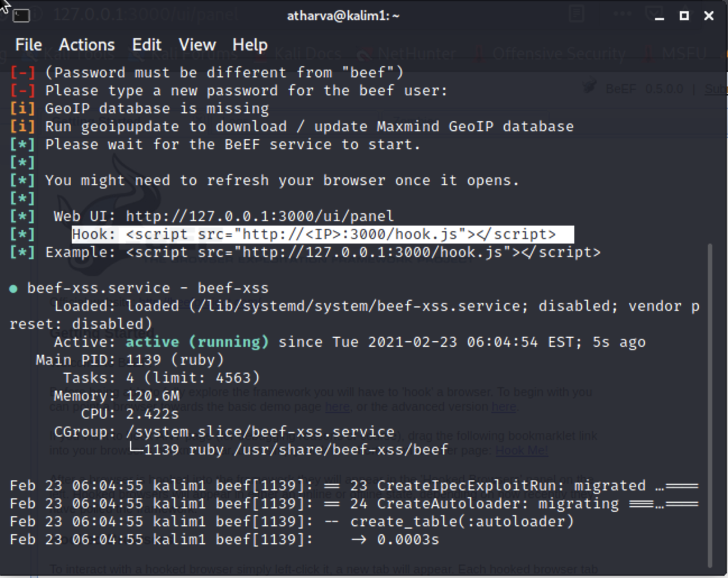Click the '/usr/share/beef-xss/beef' process line

[x=288, y=449]
